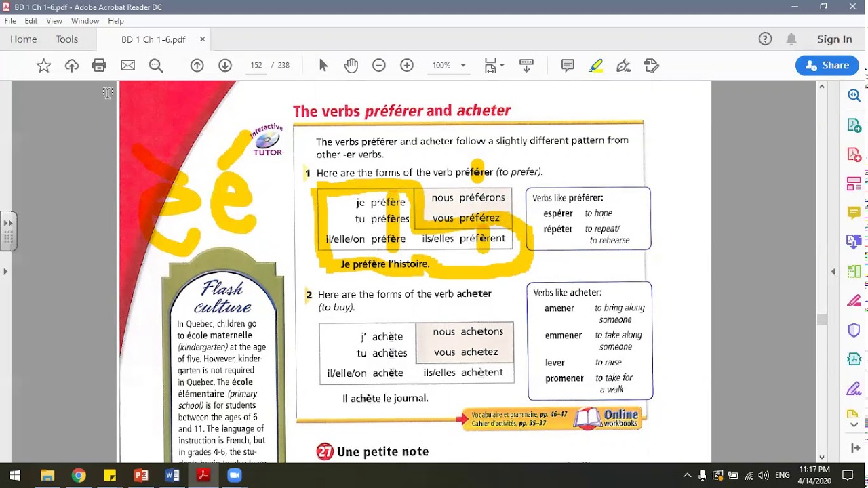Open the fit page options icon

tap(494, 66)
